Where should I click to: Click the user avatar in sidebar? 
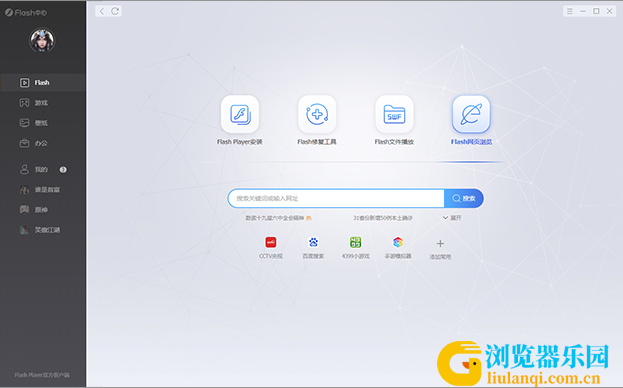(42, 40)
